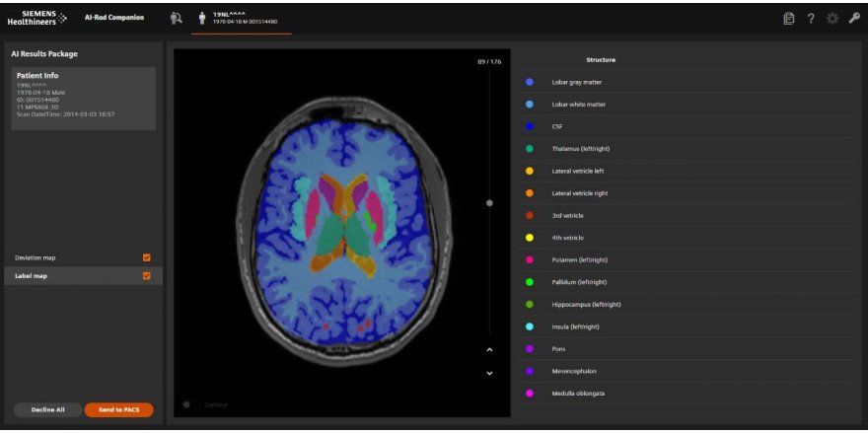Screen dimensions: 868x434
Task: Click the slice slider handle
Action: (489, 202)
